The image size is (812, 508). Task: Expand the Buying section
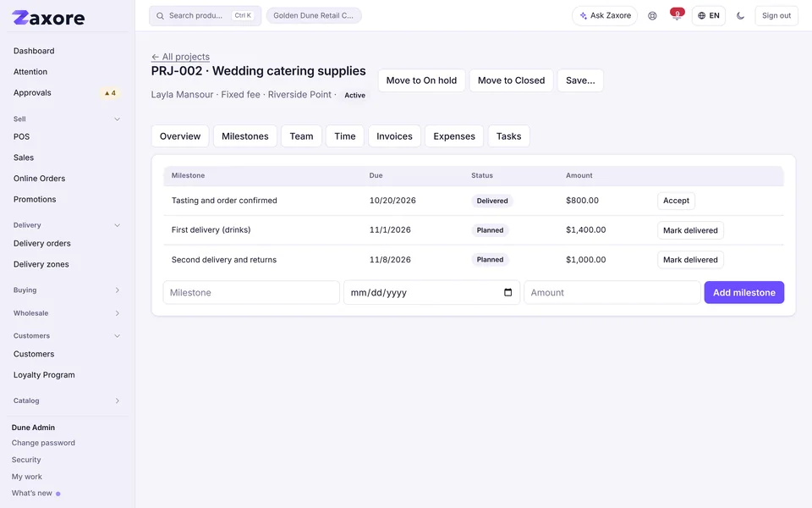[x=117, y=290]
